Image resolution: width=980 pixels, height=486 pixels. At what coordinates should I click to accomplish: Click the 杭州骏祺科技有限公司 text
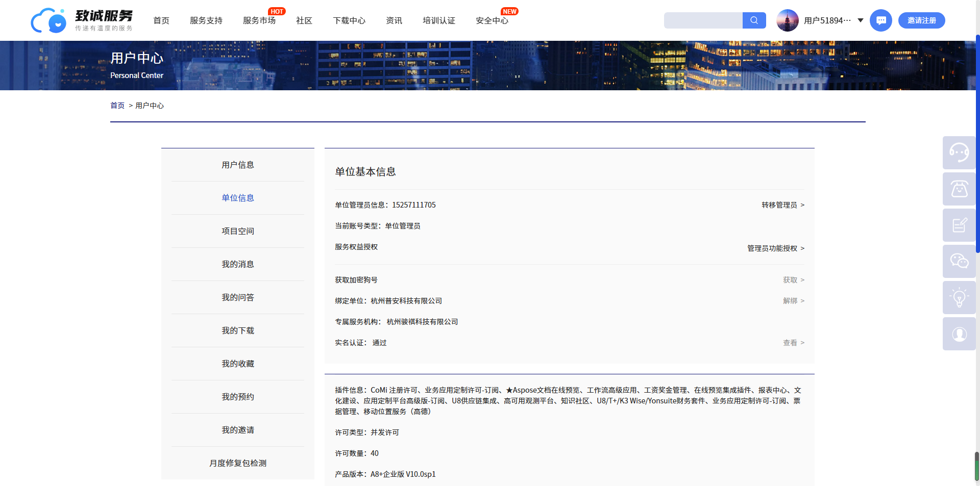tap(422, 322)
